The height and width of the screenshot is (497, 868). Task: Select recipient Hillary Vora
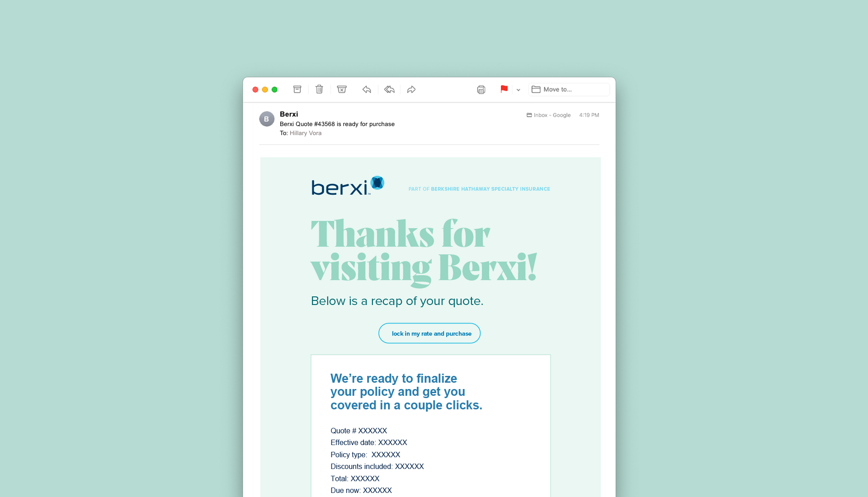click(x=306, y=133)
